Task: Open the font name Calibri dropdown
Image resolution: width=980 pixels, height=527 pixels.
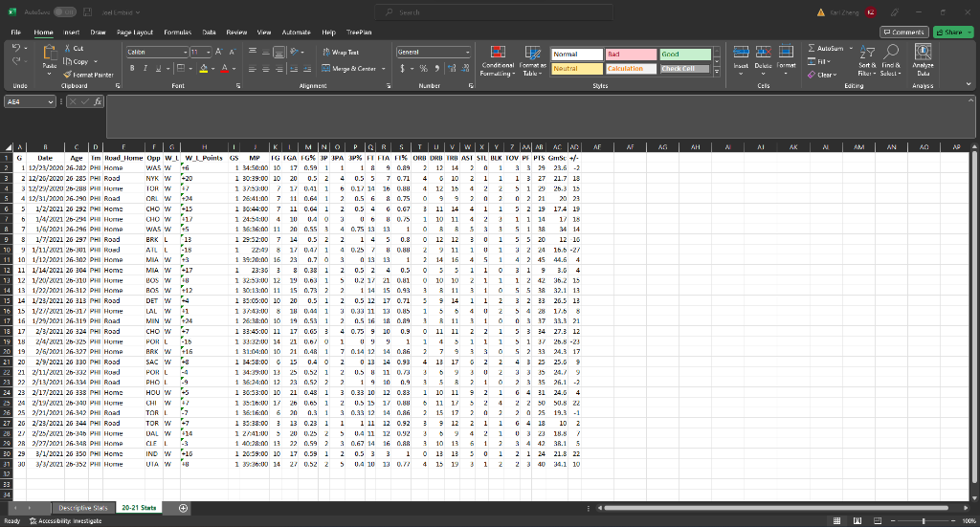Action: pyautogui.click(x=185, y=52)
